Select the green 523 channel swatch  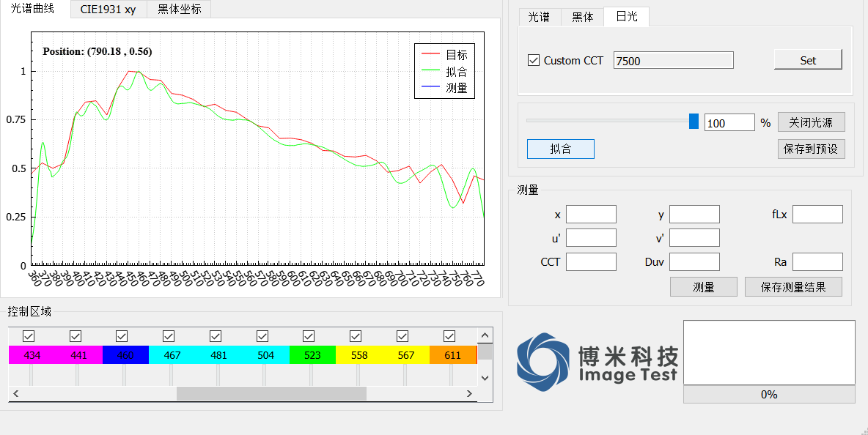(313, 355)
